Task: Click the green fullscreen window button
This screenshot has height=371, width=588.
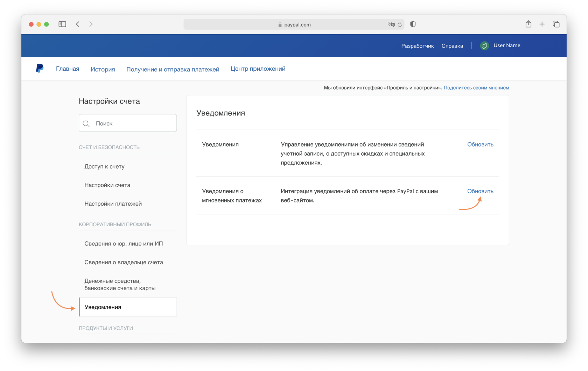Action: (47, 24)
